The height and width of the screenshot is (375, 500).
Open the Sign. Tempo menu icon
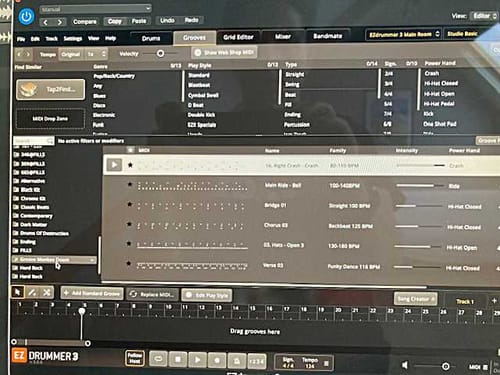point(326,363)
